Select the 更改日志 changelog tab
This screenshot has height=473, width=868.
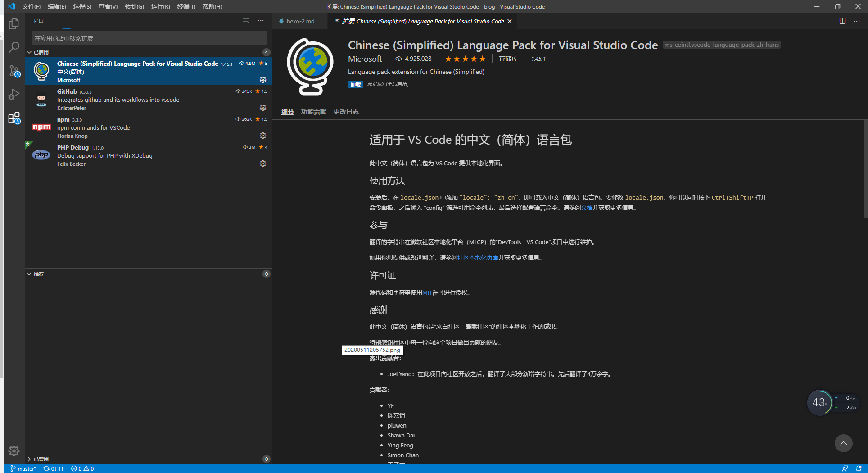point(346,112)
